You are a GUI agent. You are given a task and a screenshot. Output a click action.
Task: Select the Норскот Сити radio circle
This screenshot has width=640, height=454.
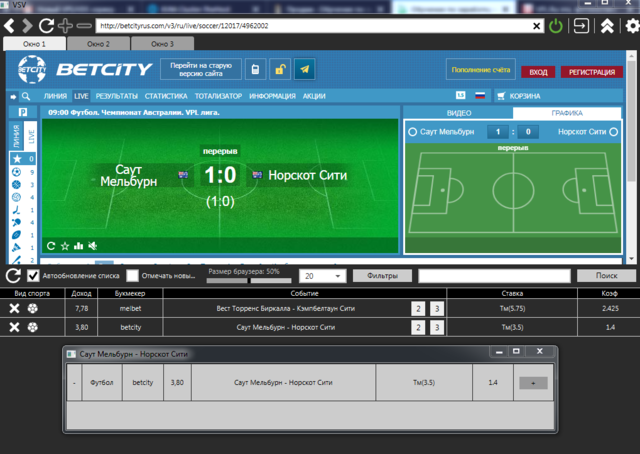click(613, 132)
